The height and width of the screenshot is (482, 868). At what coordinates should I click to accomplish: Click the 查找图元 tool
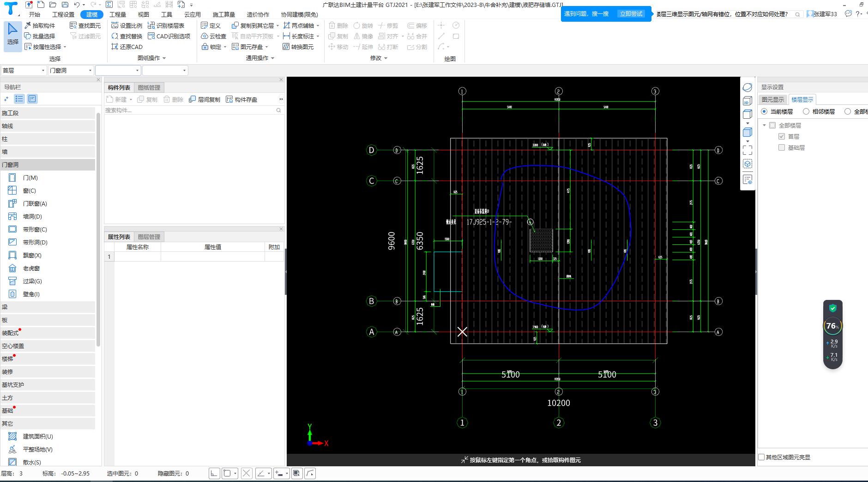click(x=85, y=25)
